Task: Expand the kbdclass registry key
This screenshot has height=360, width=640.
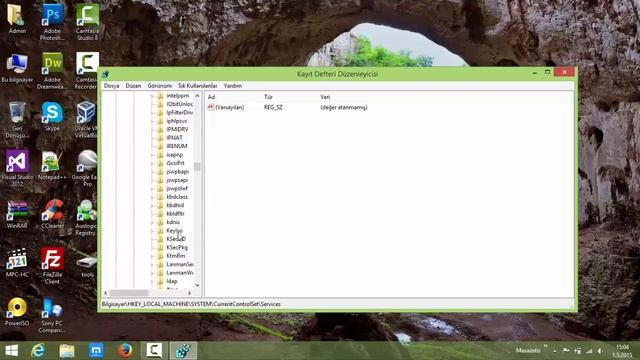Action: point(152,197)
